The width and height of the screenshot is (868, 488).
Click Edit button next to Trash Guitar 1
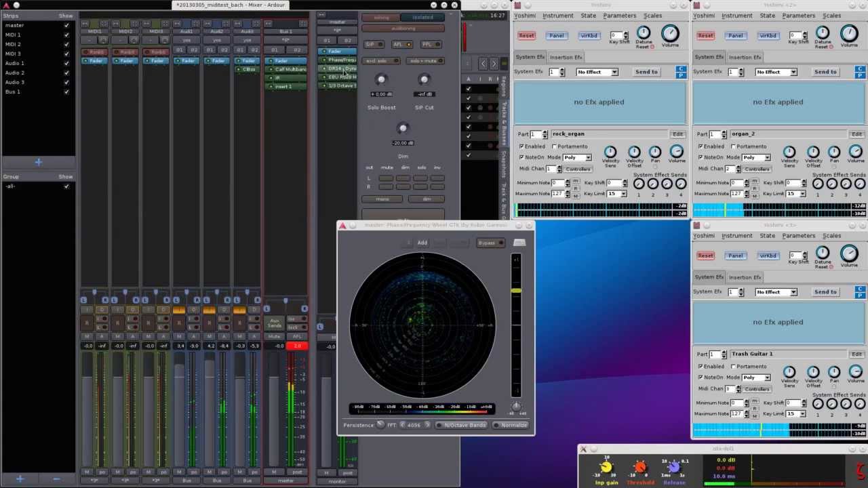pos(856,354)
